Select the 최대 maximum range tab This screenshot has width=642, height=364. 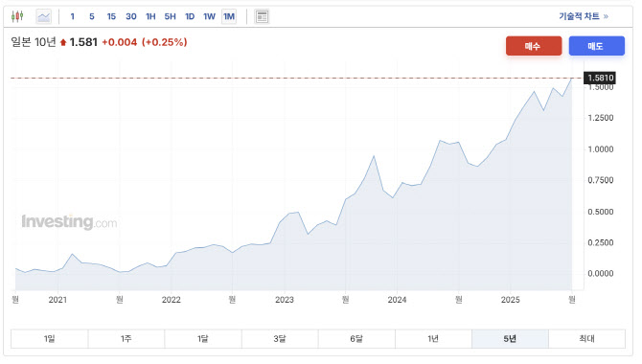click(x=586, y=338)
